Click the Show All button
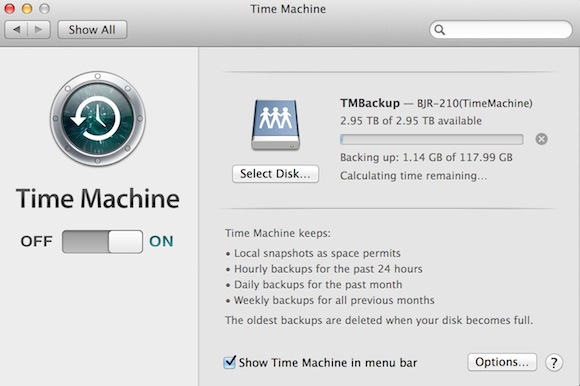 click(x=92, y=30)
